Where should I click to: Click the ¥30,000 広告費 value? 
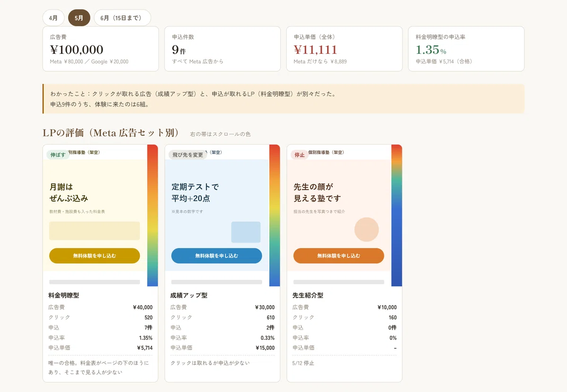[x=265, y=307]
